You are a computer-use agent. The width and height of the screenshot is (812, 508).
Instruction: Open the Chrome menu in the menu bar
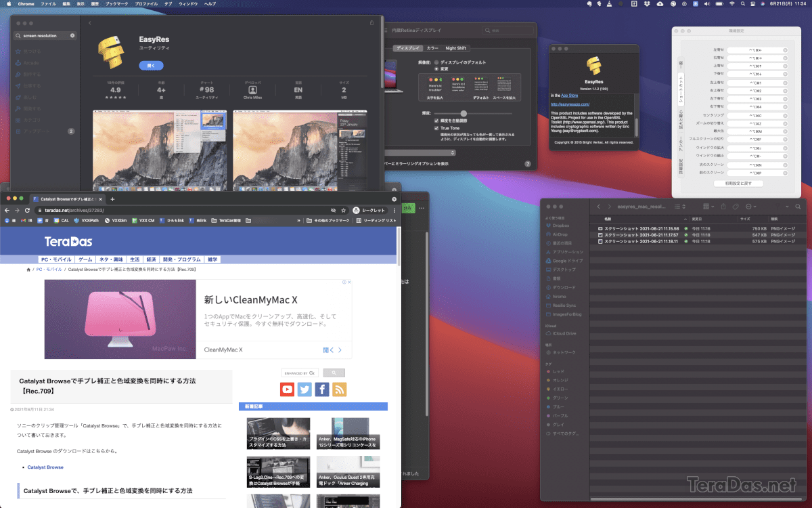[25, 4]
